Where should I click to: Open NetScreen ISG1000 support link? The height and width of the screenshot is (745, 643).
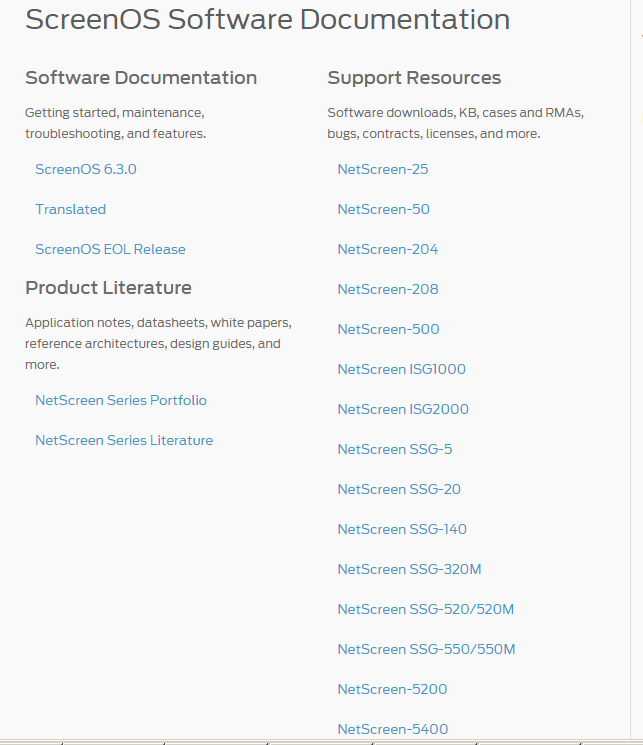coord(402,369)
